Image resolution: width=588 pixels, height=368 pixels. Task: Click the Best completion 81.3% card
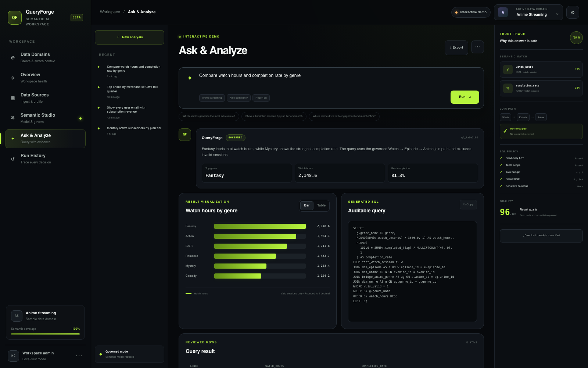point(433,173)
